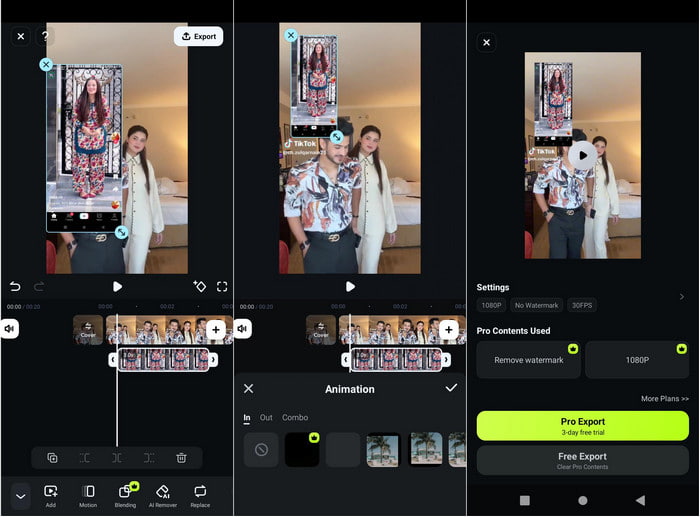
Task: Open help question mark icon
Action: pyautogui.click(x=45, y=36)
